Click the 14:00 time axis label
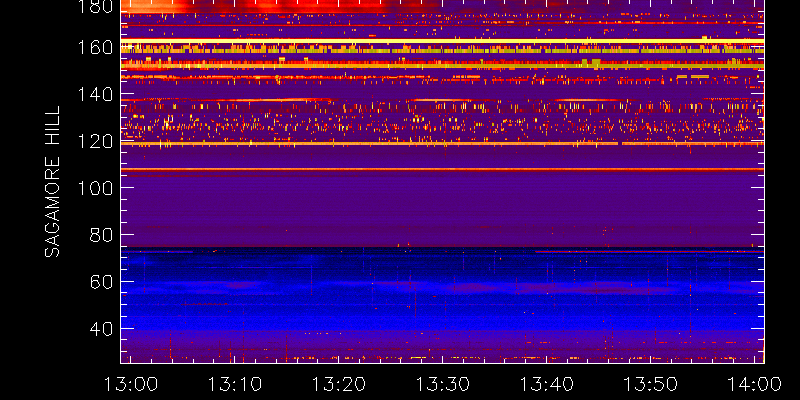The image size is (800, 400). [x=755, y=384]
